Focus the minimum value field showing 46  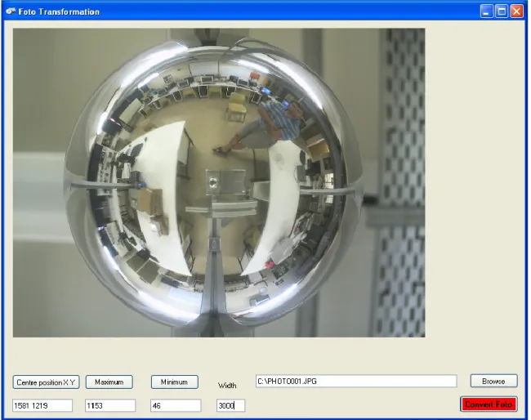pos(176,405)
